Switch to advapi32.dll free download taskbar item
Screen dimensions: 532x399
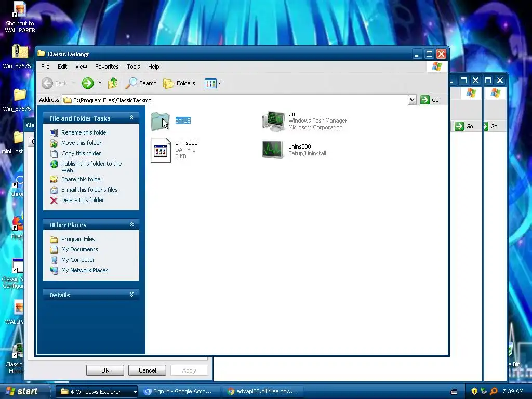262,392
